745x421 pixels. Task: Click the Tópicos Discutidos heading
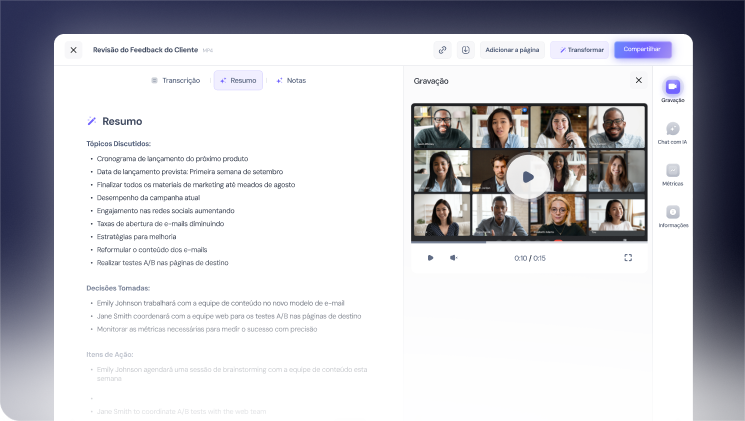[118, 144]
